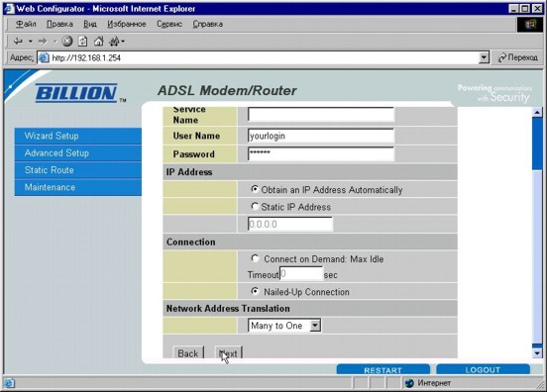This screenshot has height=392, width=547.
Task: Click the Internet zone globe icon
Action: click(x=409, y=383)
